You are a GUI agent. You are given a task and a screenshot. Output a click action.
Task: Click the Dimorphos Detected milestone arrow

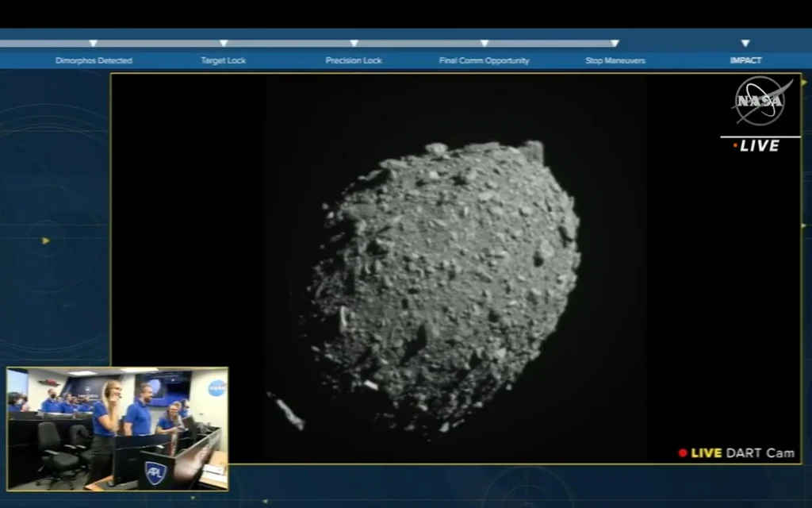[93, 44]
